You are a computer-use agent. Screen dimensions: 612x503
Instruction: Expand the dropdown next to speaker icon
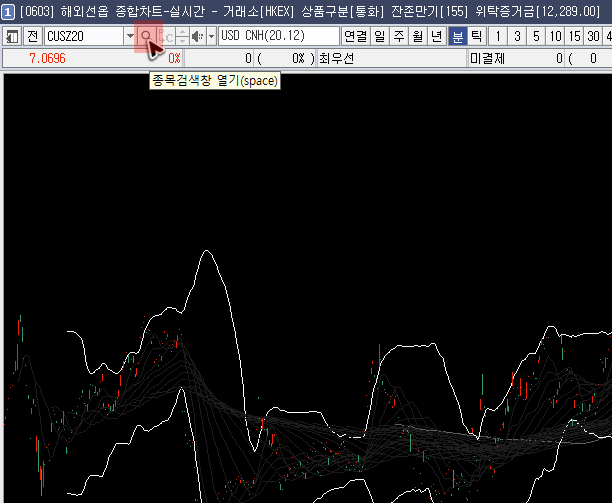(211, 37)
